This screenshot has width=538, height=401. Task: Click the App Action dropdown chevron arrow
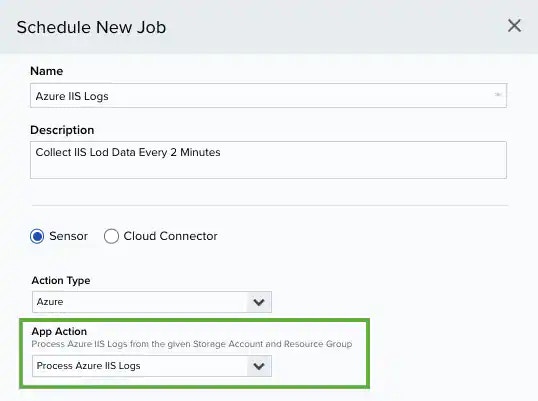click(259, 366)
